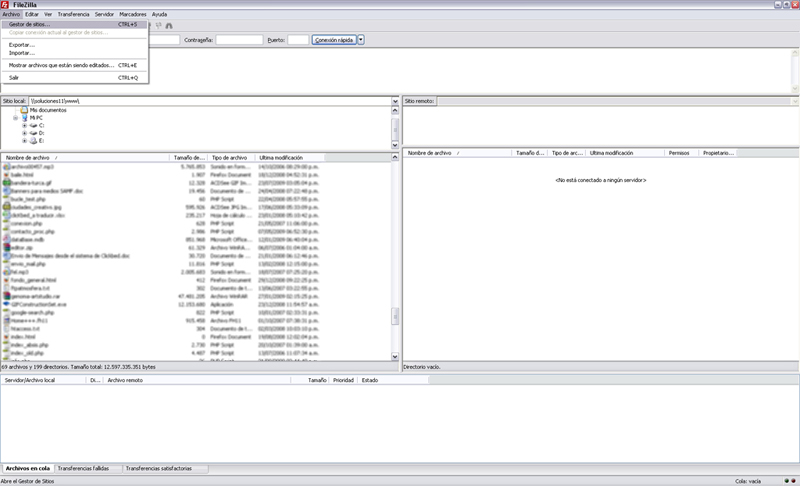Viewport: 800px width, 486px height.
Task: Sort remote list by Permisos column
Action: coord(681,153)
